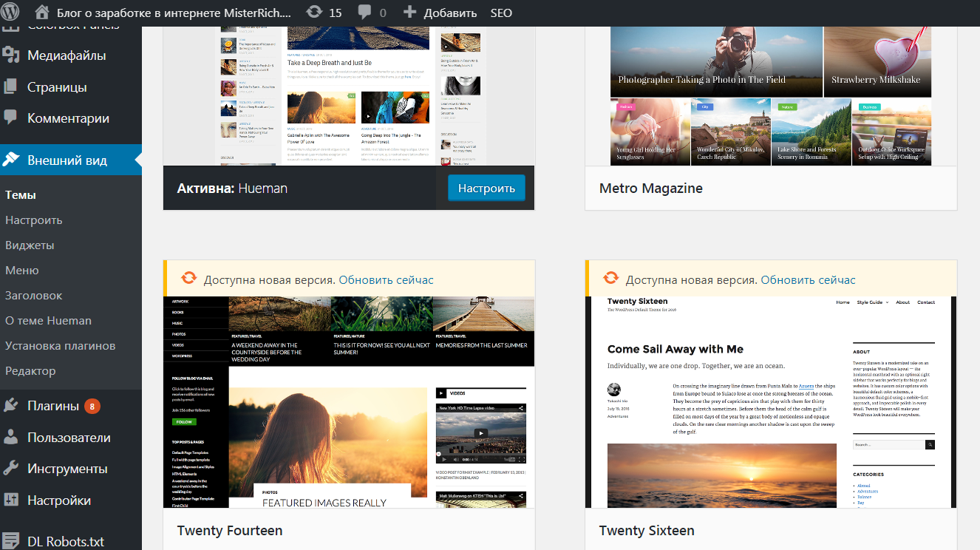Image resolution: width=980 pixels, height=550 pixels.
Task: Click the Twenty Sixteen theme name
Action: [647, 531]
